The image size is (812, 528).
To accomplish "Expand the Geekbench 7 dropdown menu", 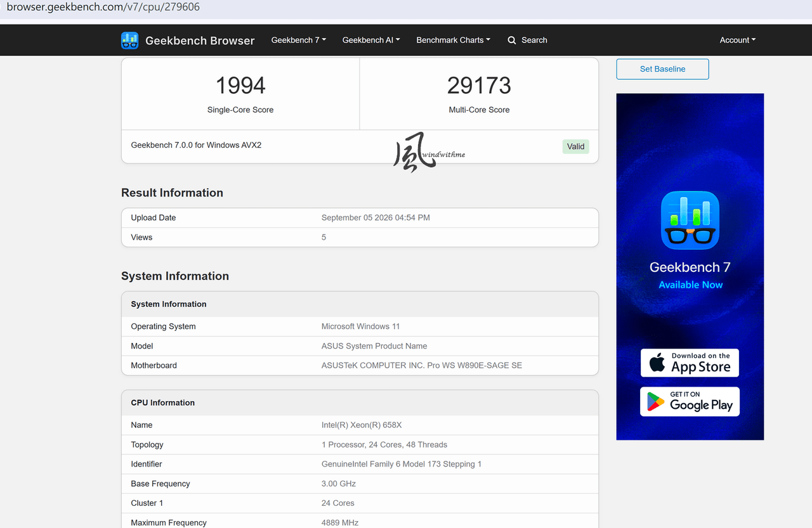I will click(299, 40).
